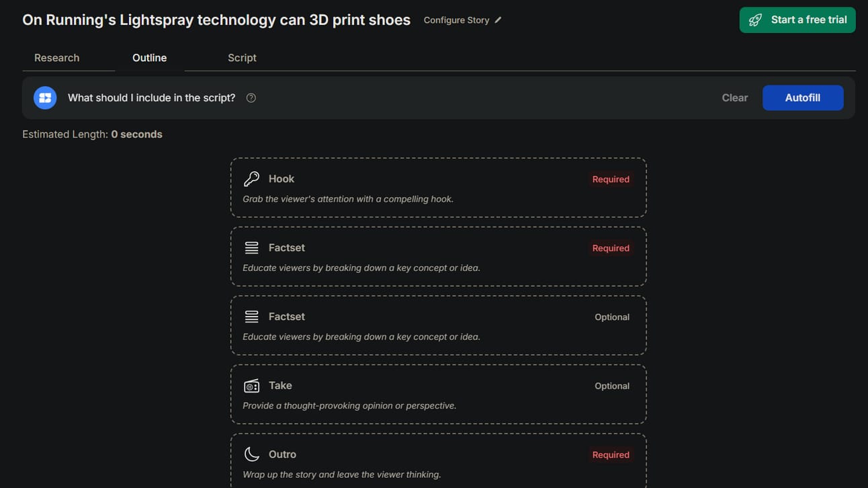The width and height of the screenshot is (868, 488).
Task: Start a free trial
Action: click(x=797, y=20)
